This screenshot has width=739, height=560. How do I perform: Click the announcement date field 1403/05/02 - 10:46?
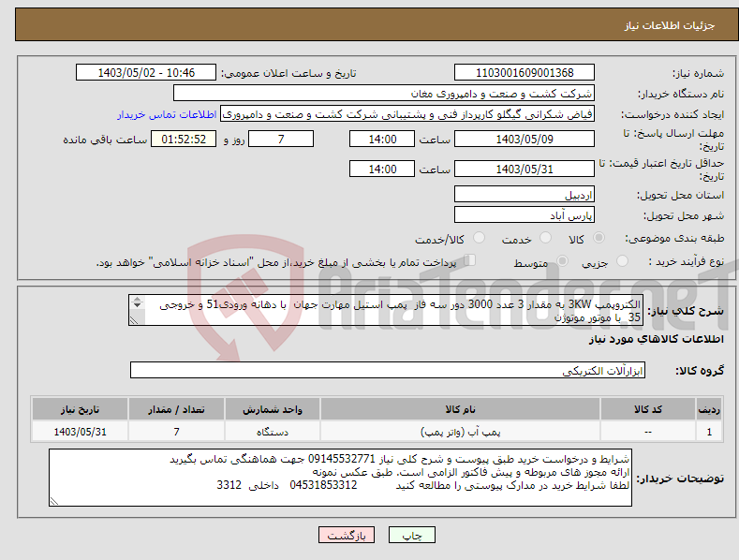coord(146,73)
